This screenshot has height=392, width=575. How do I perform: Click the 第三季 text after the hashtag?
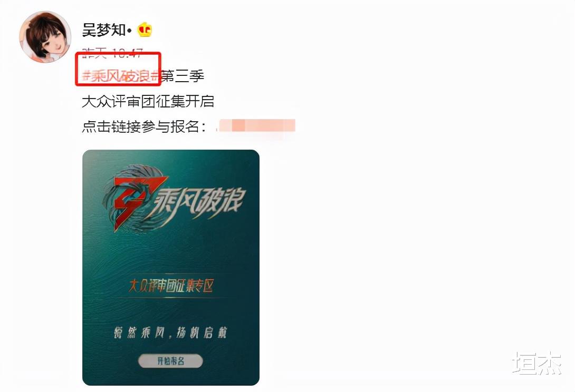coord(182,76)
